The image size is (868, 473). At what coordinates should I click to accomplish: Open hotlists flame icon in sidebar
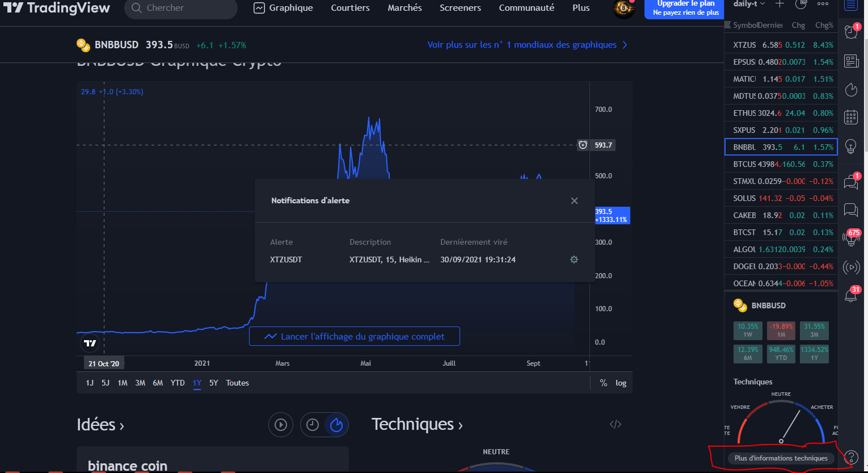(851, 89)
